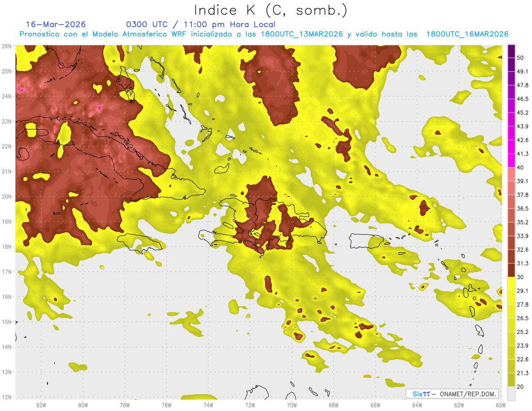Screen dimensions: 532x411
Task: Click the latitude label "21N"
Action: pos(6,172)
